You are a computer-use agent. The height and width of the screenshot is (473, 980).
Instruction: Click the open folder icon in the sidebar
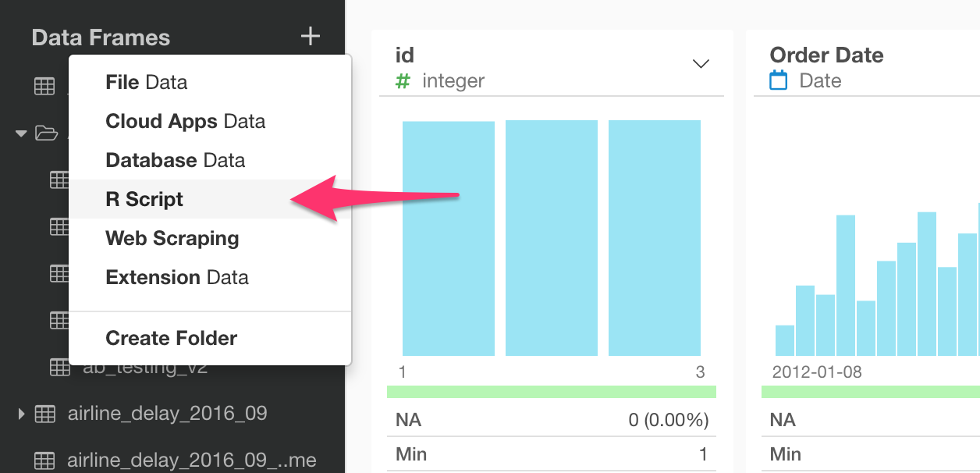(x=47, y=133)
